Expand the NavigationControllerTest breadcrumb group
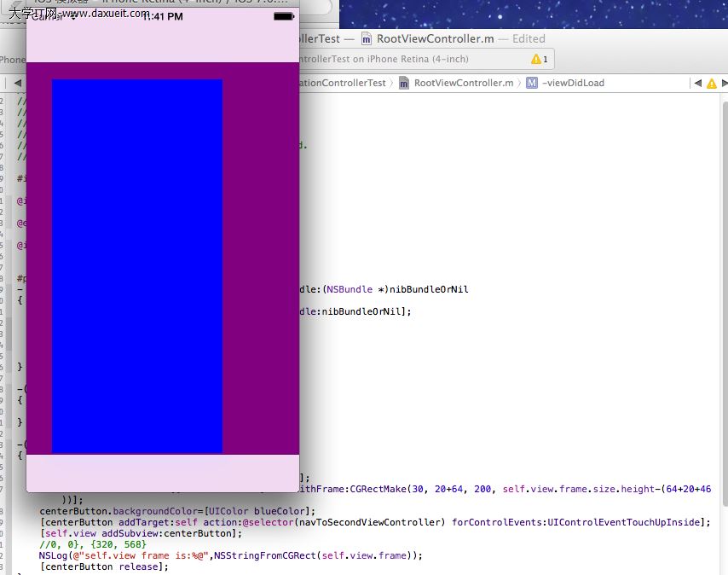 click(x=345, y=83)
